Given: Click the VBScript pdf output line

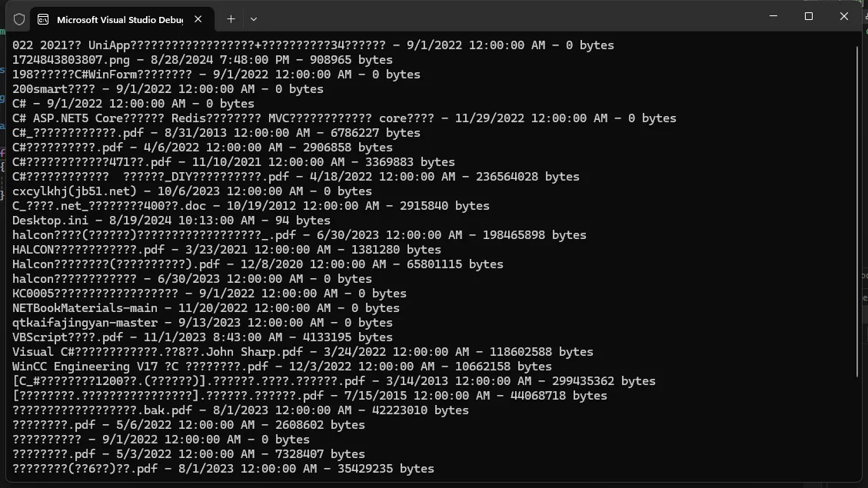Looking at the screenshot, I should tap(202, 337).
